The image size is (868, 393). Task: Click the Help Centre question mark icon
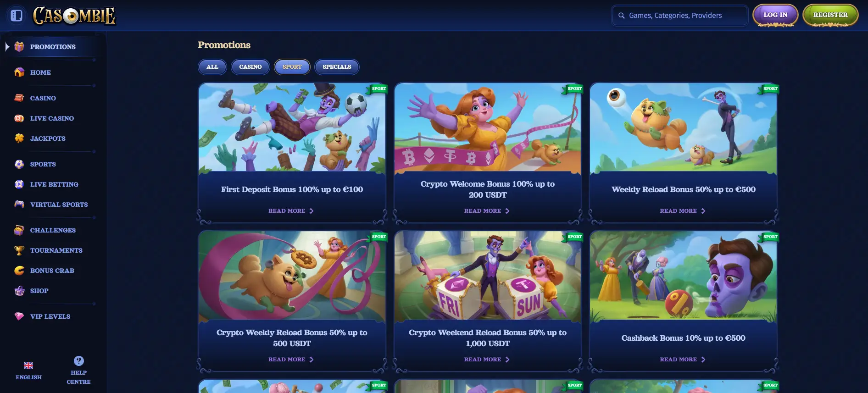click(x=79, y=361)
